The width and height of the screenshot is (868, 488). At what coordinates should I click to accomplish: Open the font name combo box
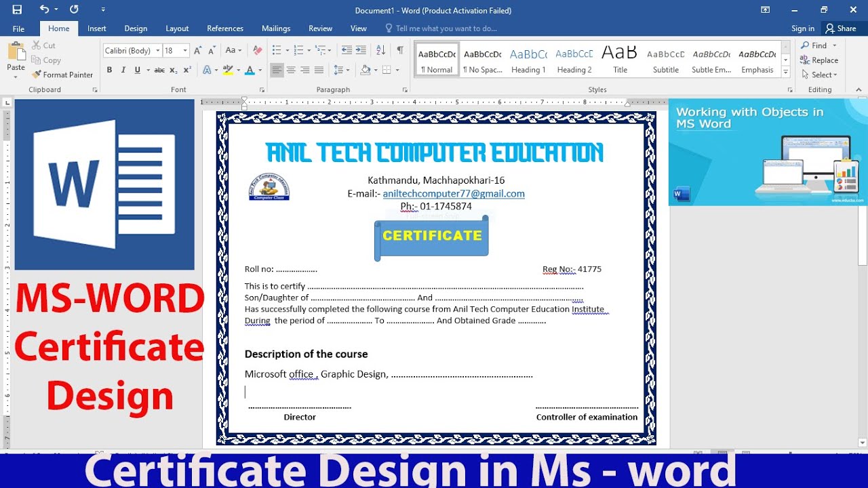pos(132,50)
